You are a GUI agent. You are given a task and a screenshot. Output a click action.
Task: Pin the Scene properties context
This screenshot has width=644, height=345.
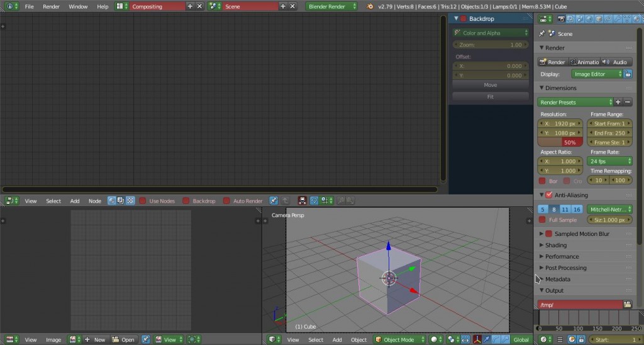[x=542, y=33]
